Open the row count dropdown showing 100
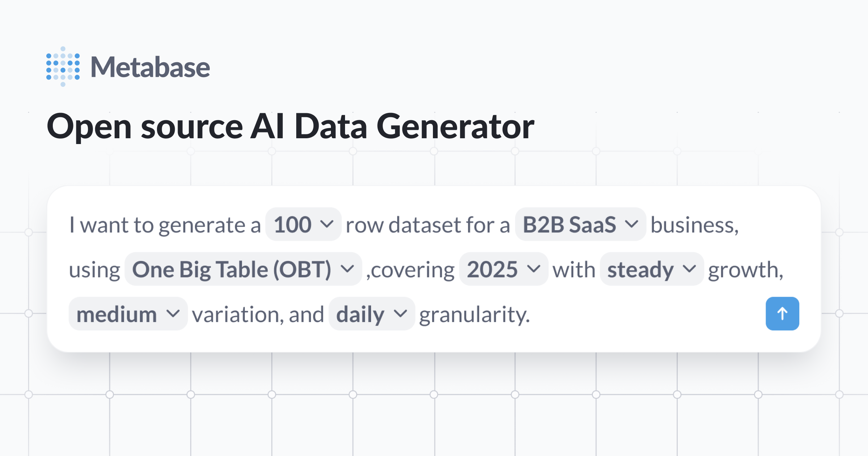Image resolution: width=868 pixels, height=456 pixels. click(303, 224)
